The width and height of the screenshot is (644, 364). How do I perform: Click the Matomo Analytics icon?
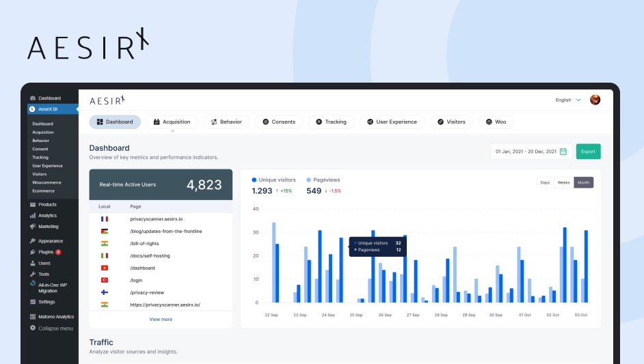coord(32,316)
